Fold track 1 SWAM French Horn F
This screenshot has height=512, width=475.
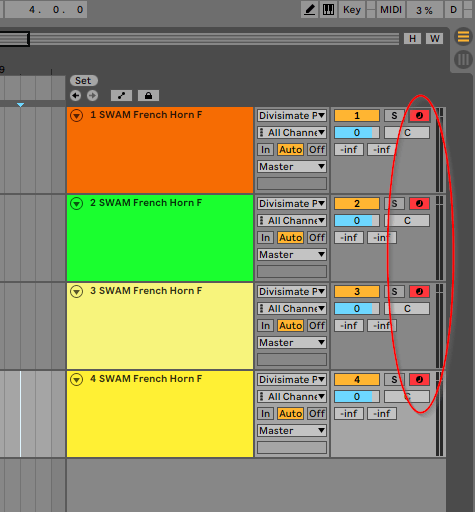(77, 116)
